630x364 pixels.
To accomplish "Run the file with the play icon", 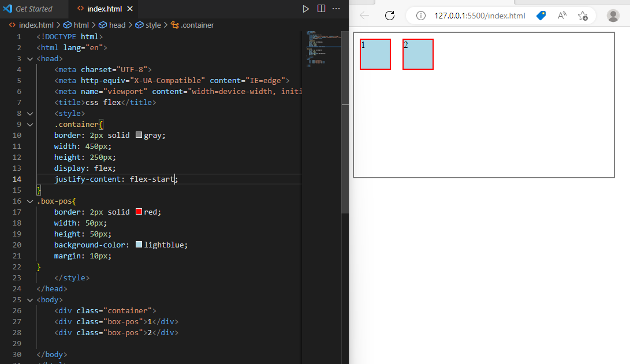I will [x=305, y=9].
